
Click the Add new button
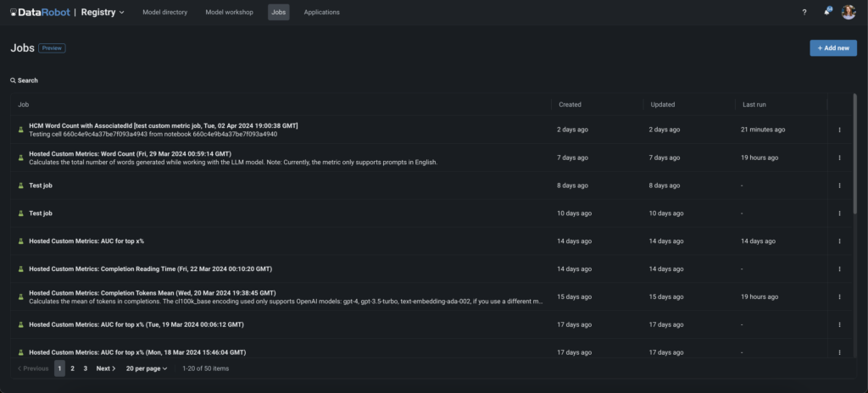(833, 48)
